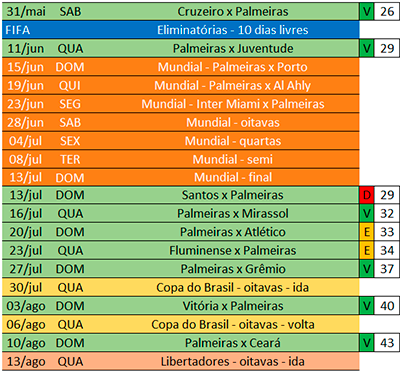Click points cell showing 43
Screen dimensions: 400x372
pyautogui.click(x=387, y=343)
